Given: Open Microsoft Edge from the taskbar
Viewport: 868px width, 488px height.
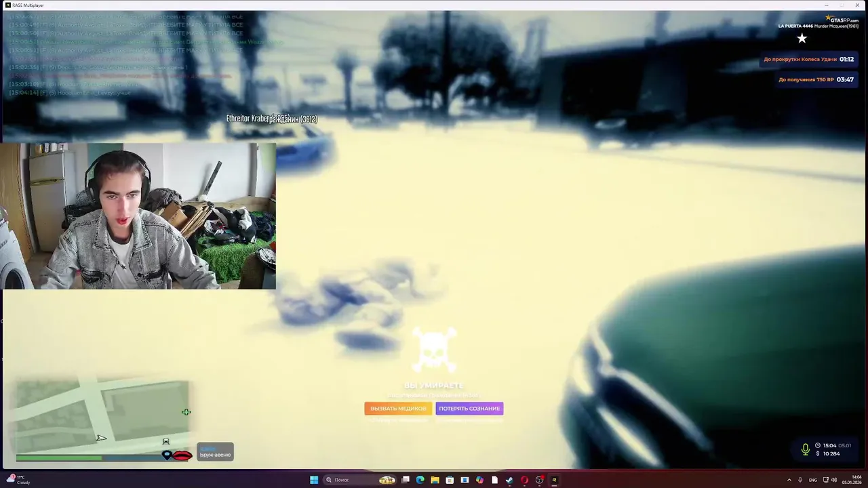Looking at the screenshot, I should tap(420, 480).
